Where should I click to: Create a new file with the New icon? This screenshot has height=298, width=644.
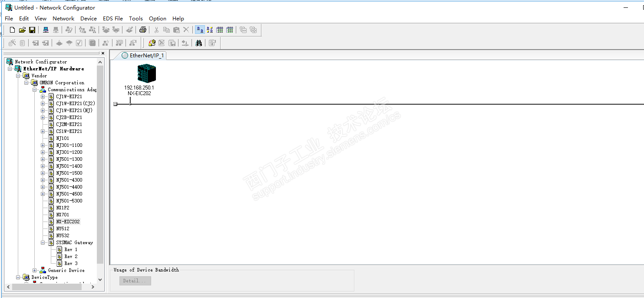(12, 30)
